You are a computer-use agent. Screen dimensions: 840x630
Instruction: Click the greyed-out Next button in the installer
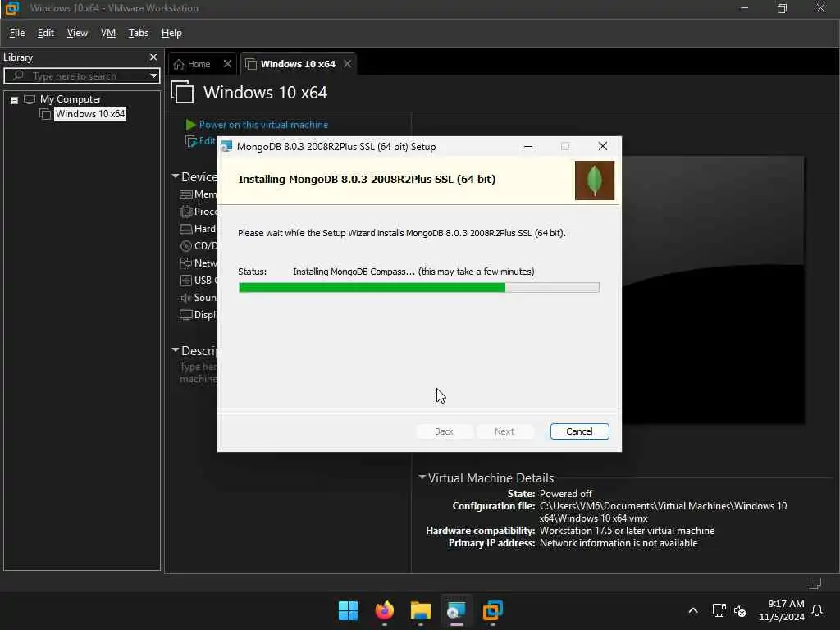click(504, 431)
